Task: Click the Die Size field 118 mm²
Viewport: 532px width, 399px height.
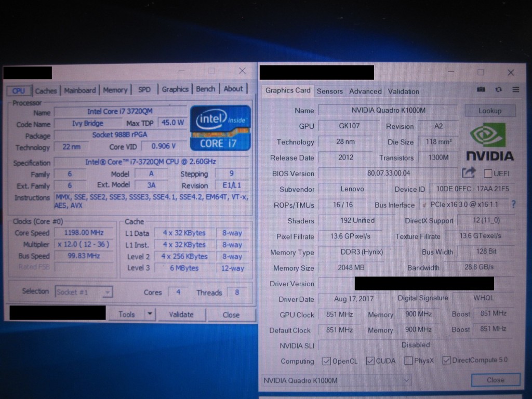Action: 438,141
